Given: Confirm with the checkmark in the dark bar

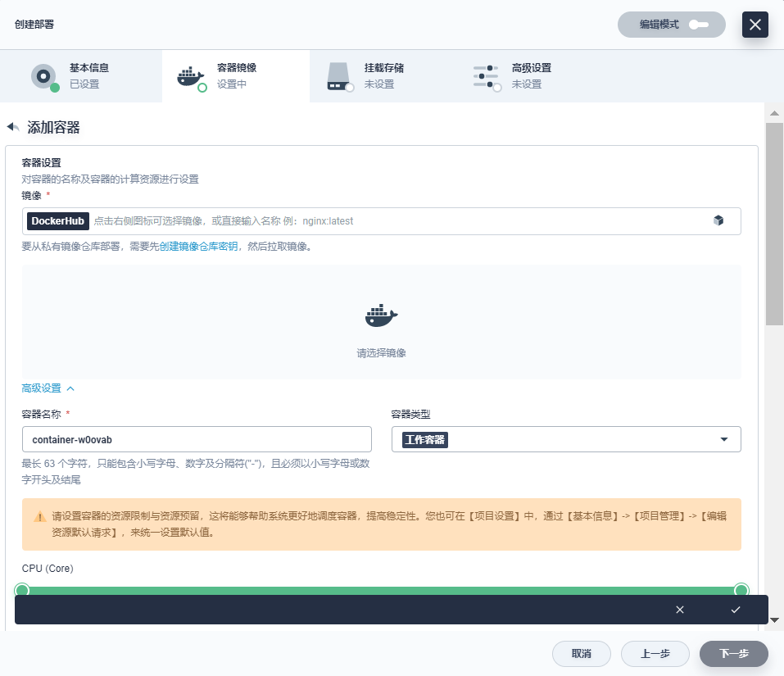Looking at the screenshot, I should (x=736, y=610).
